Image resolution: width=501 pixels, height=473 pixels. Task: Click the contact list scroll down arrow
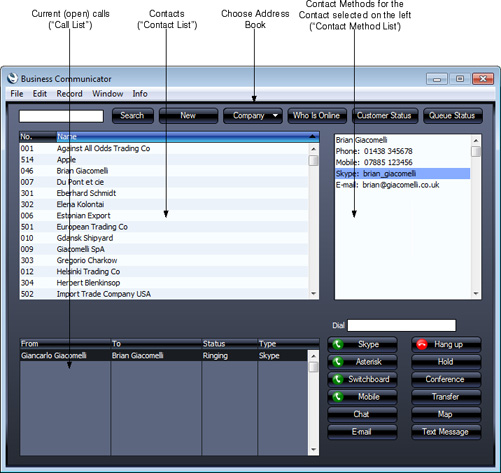tap(313, 294)
